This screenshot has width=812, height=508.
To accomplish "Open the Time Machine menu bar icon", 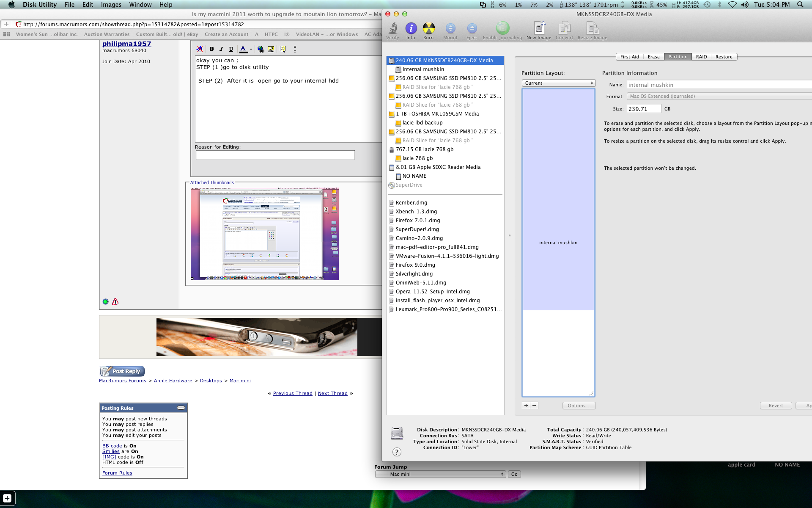I will tap(707, 4).
